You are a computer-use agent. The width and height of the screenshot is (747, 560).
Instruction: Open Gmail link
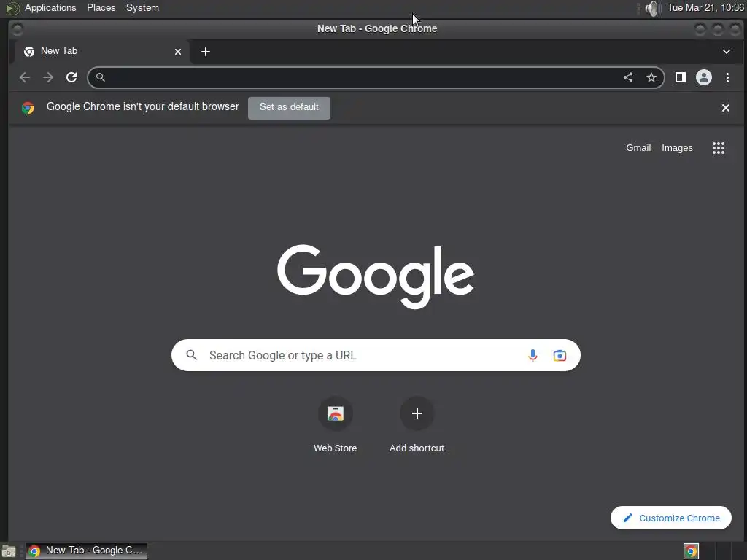pyautogui.click(x=638, y=148)
